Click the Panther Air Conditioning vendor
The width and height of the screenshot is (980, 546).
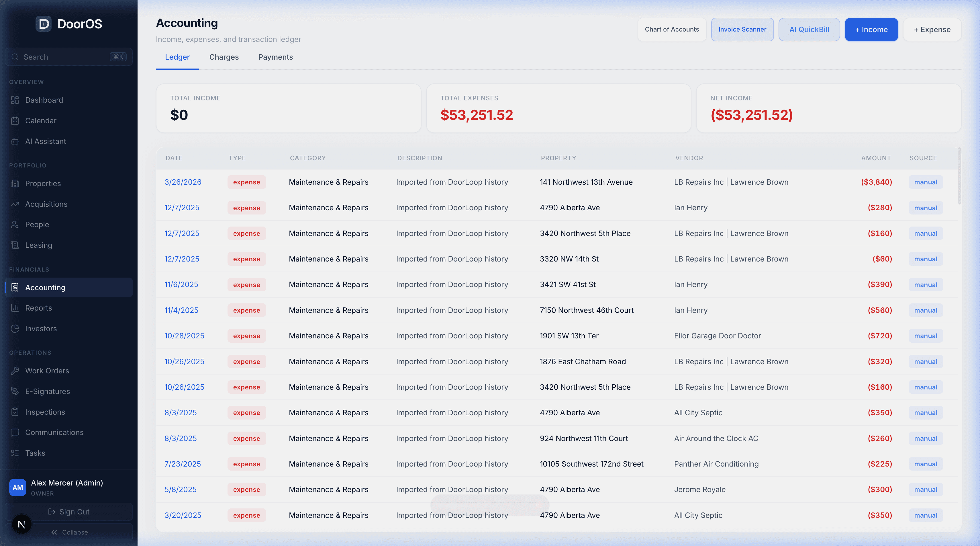(x=716, y=464)
